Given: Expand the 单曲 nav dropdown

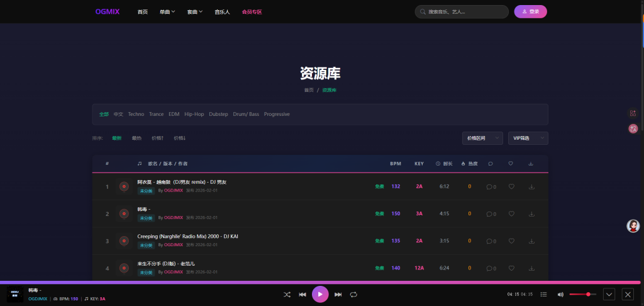Looking at the screenshot, I should pos(167,12).
